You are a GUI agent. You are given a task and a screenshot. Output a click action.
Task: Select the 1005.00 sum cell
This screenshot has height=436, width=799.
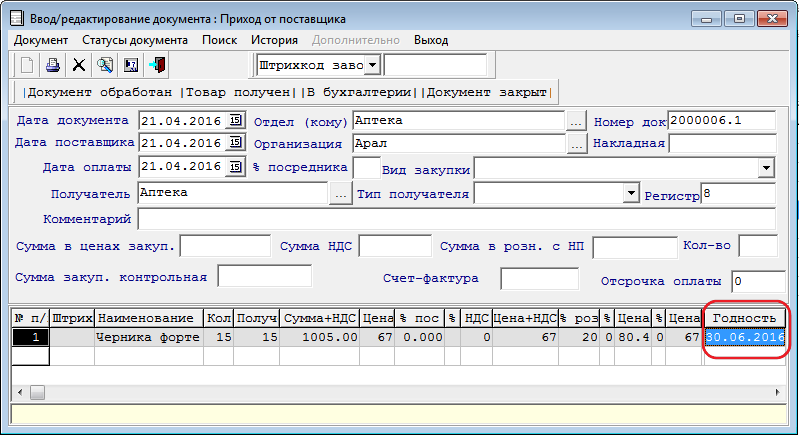tap(319, 337)
